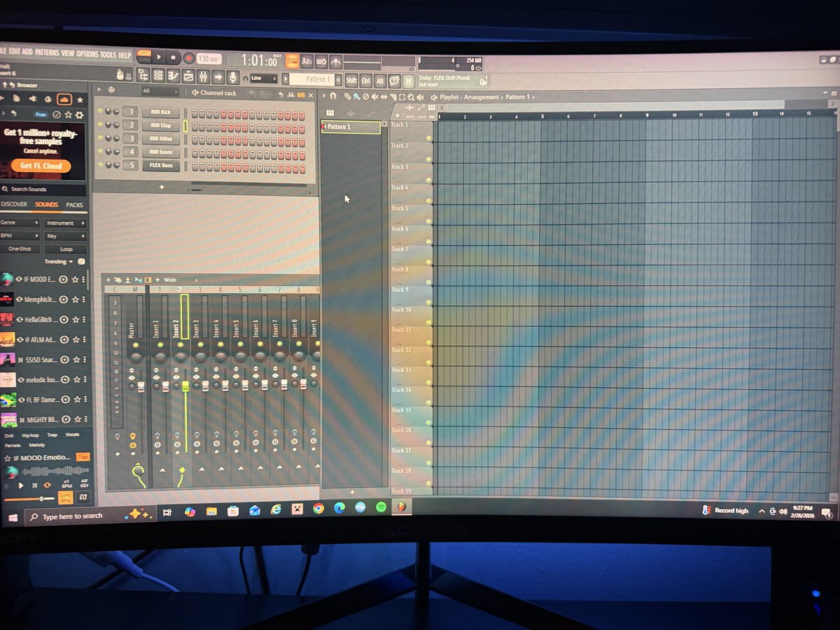Open the Trending sort dropdown
This screenshot has height=630, width=840.
click(59, 262)
